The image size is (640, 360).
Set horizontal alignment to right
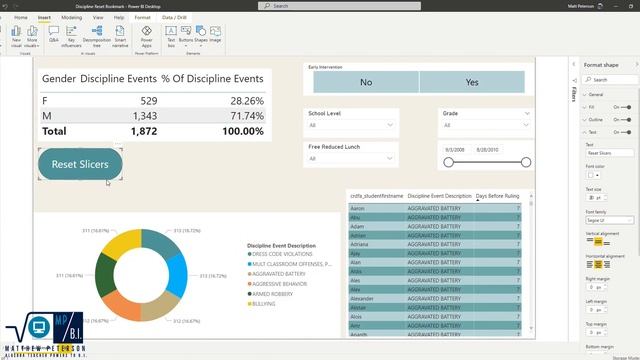(607, 264)
